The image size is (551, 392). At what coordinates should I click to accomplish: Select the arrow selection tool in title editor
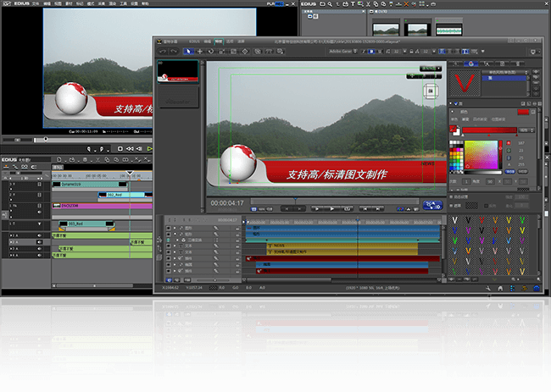pyautogui.click(x=188, y=51)
